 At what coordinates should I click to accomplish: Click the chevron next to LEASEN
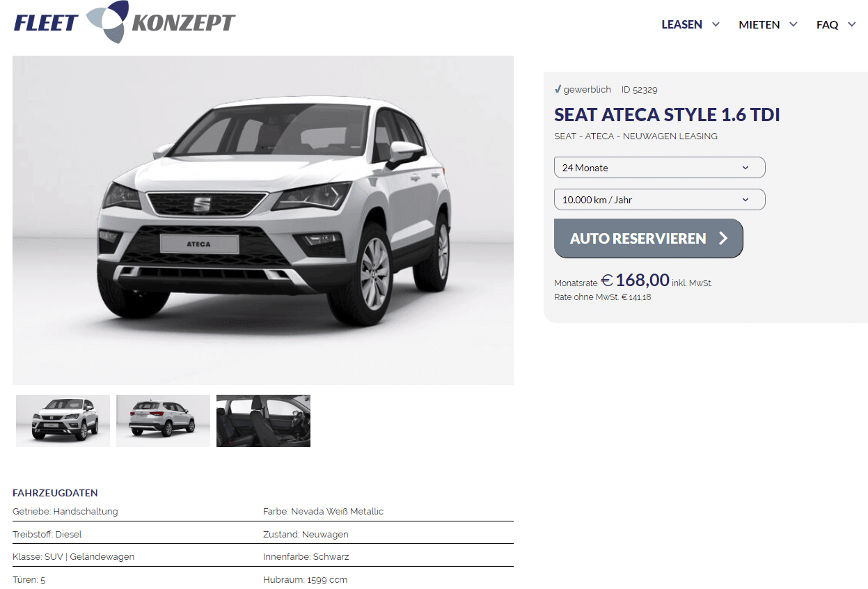point(716,24)
